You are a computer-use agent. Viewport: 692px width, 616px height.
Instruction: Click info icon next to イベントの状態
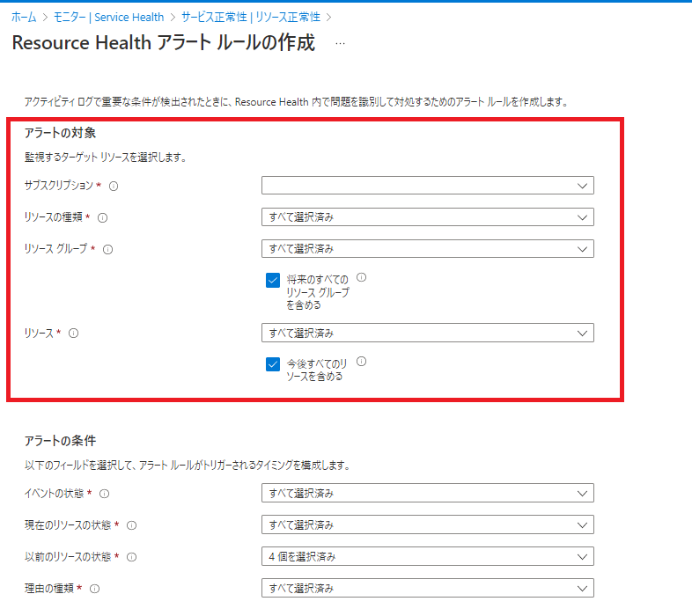point(104,494)
